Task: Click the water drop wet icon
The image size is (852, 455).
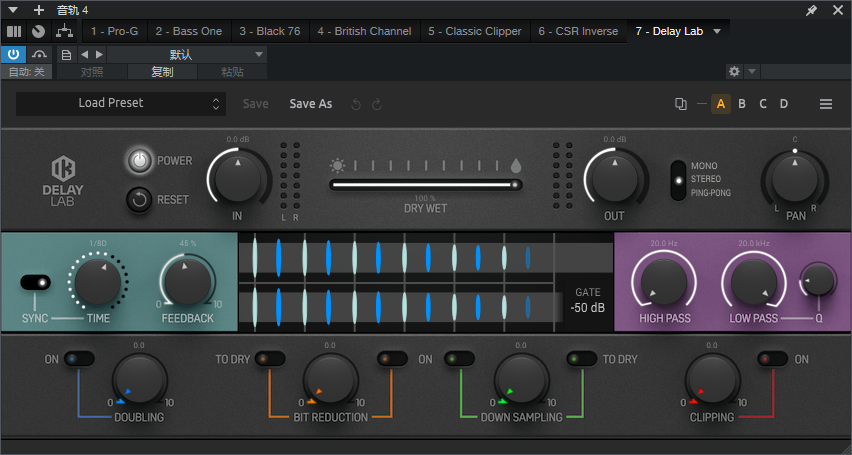Action: pyautogui.click(x=515, y=165)
